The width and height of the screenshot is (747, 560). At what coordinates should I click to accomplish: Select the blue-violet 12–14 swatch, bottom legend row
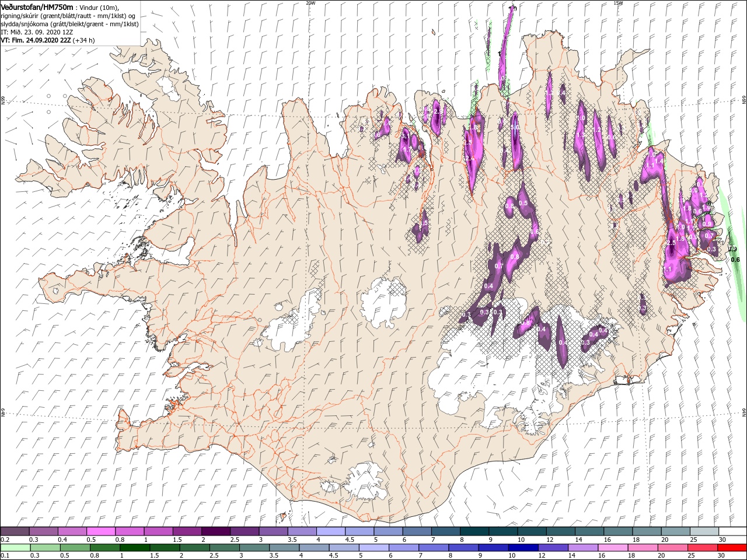[552, 548]
